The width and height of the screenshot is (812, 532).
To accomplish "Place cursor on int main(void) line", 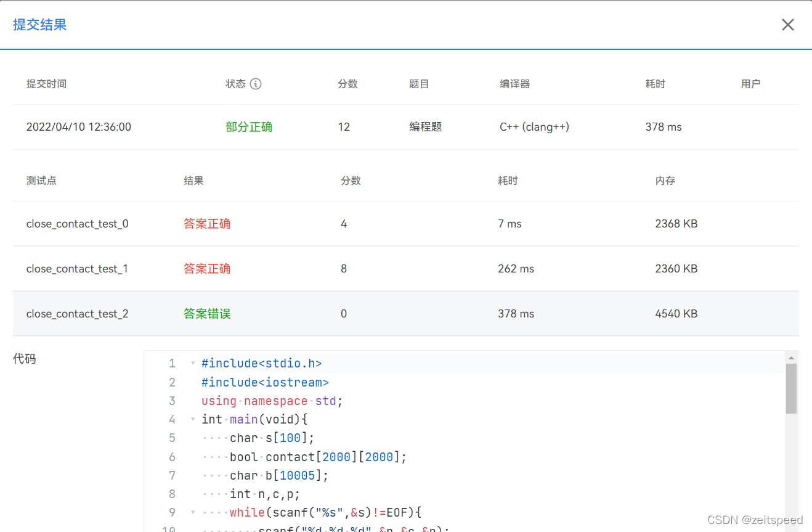I will [x=254, y=419].
